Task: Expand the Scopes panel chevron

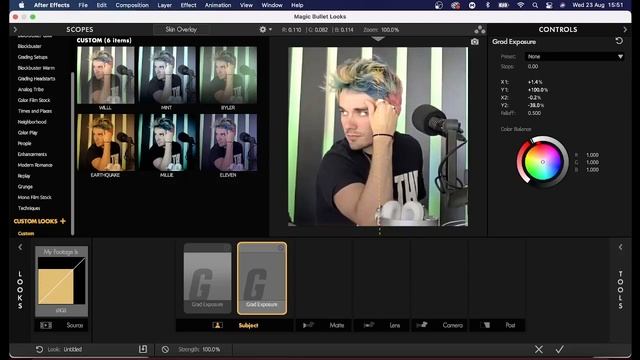Action: click(15, 29)
